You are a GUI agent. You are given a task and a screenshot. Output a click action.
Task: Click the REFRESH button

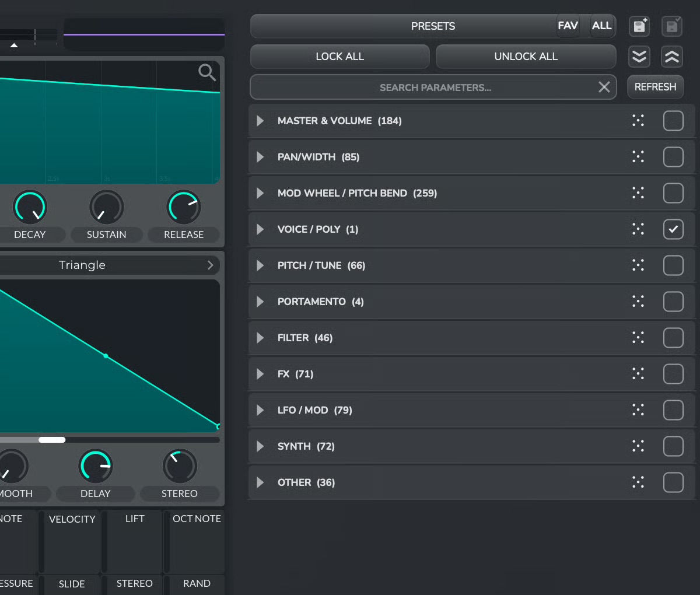[x=656, y=87]
